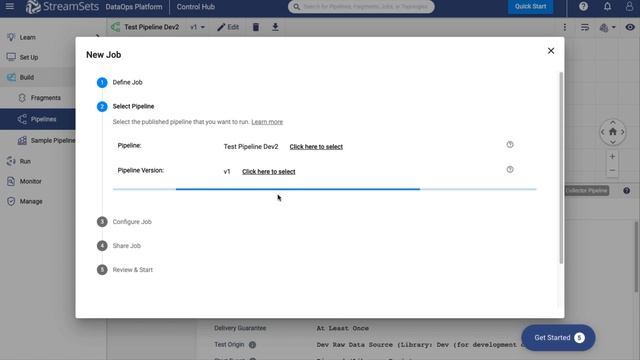Screen dimensions: 640x360
Task: Open the validate dropdown beside the eye icon
Action: pos(608,27)
